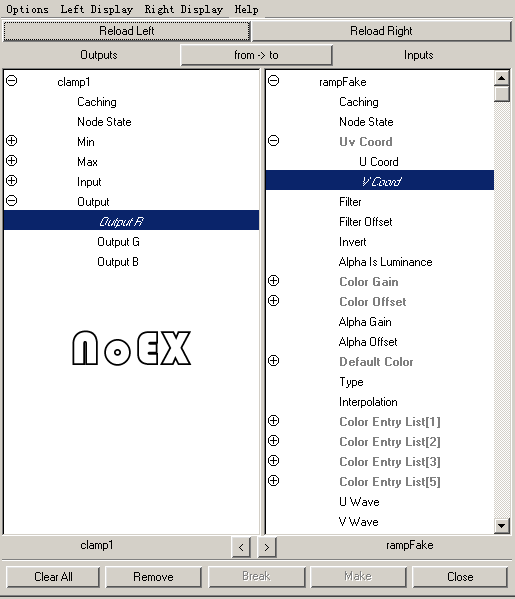Select the Max attribute row
515x599 pixels.
(x=87, y=162)
